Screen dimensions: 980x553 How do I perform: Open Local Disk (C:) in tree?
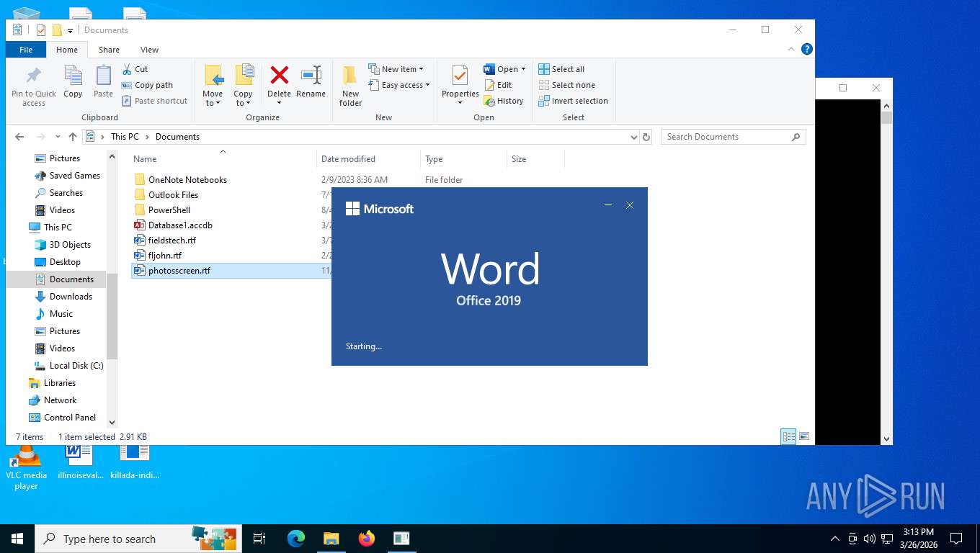76,366
